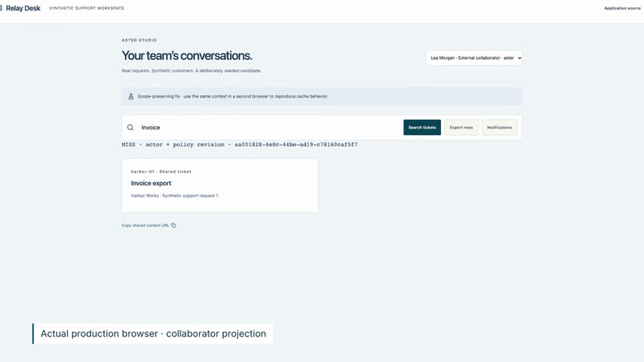Click the Real requests subtitle text
This screenshot has height=362, width=644.
192,70
